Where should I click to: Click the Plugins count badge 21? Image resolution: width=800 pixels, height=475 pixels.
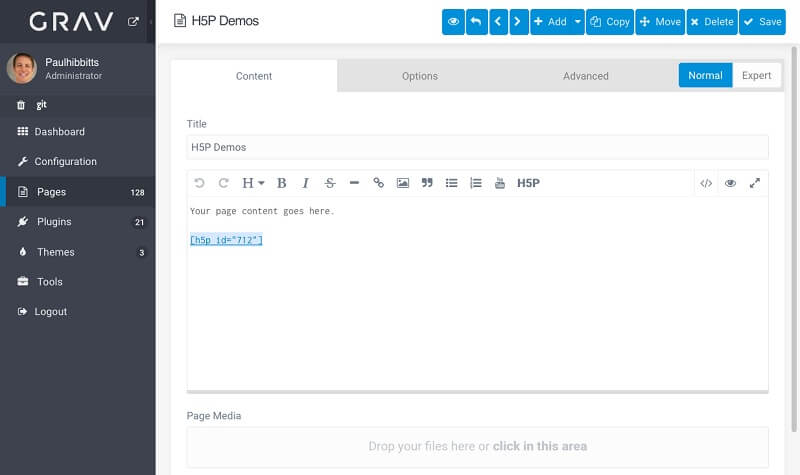(x=139, y=222)
